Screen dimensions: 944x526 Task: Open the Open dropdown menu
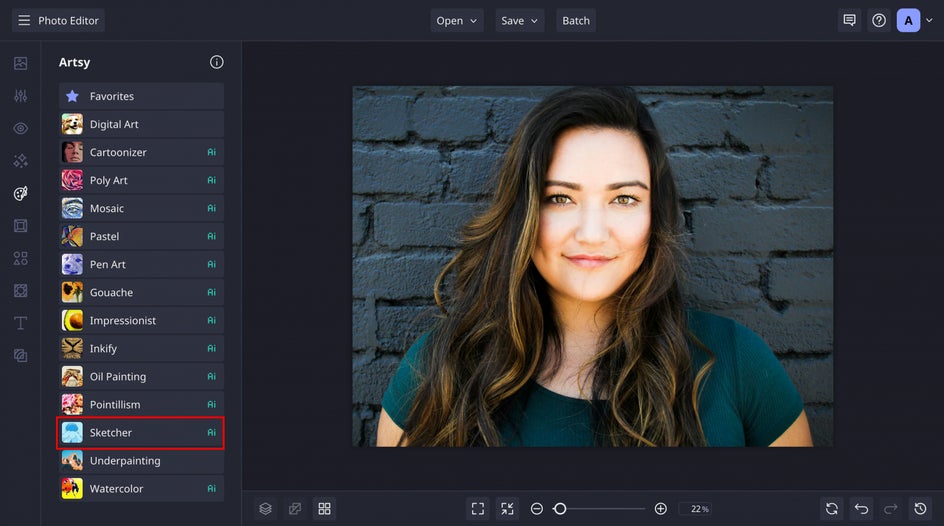tap(456, 20)
